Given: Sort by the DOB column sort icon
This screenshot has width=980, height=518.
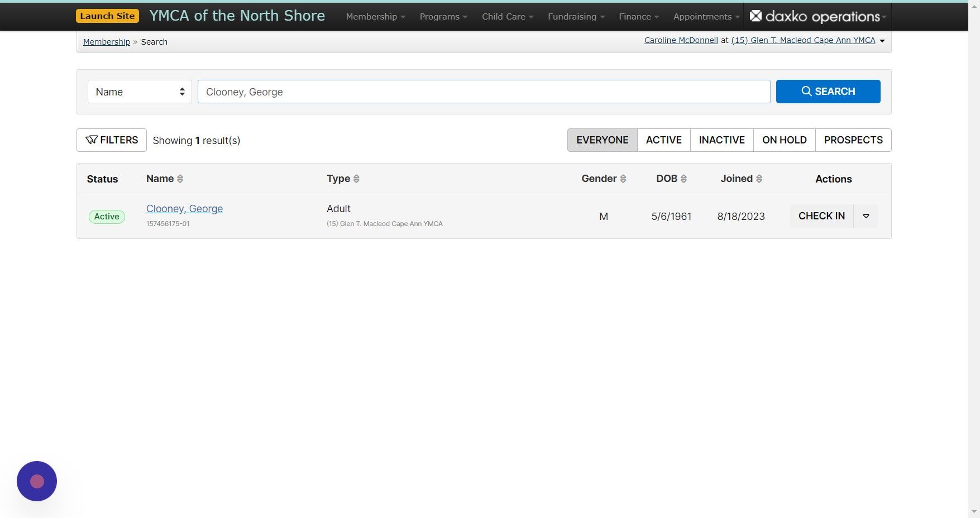Looking at the screenshot, I should tap(684, 178).
